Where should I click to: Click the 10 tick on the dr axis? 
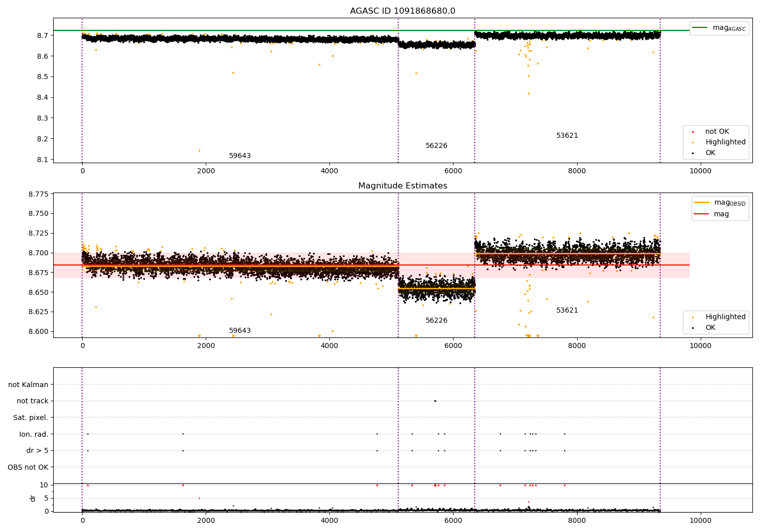[44, 485]
